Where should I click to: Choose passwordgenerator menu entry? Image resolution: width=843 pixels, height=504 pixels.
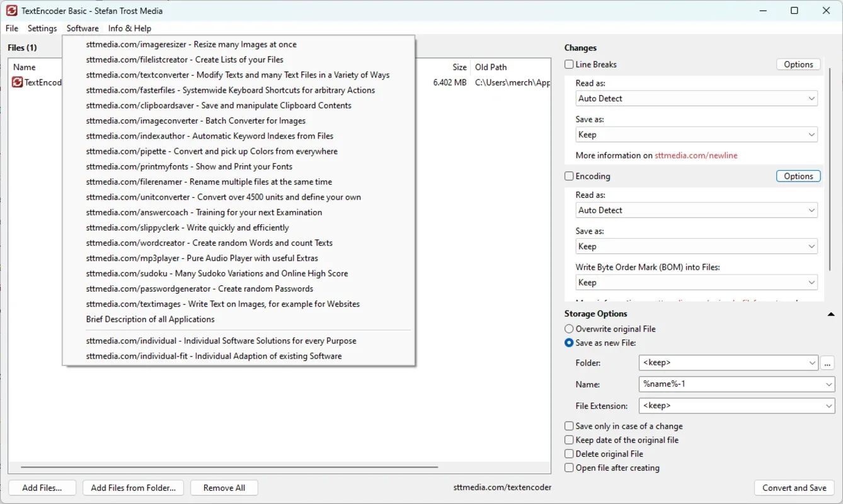[x=238, y=289]
